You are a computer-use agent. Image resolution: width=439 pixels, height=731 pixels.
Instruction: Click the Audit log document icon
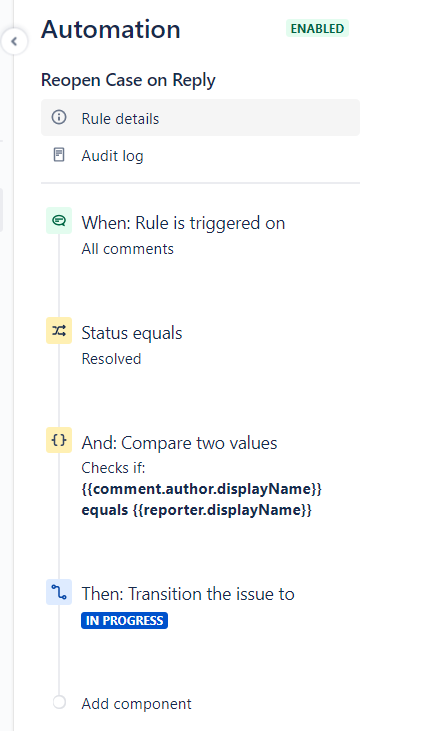[59, 155]
